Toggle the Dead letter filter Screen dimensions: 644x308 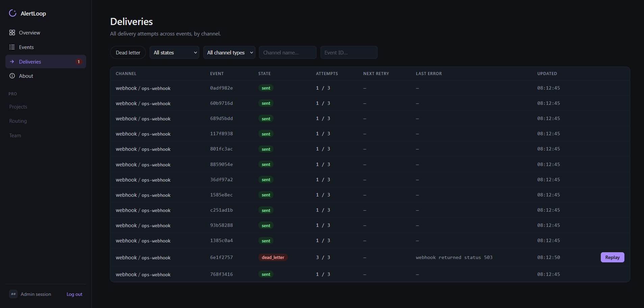(128, 52)
